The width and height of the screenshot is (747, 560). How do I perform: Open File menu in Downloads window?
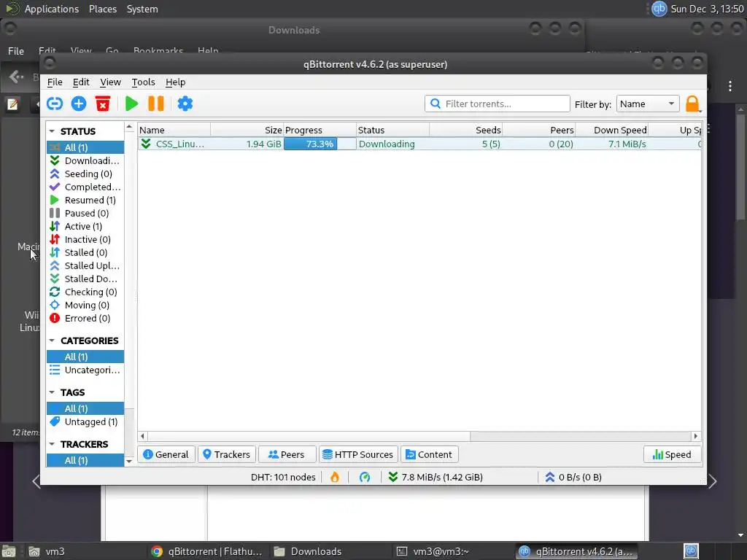(16, 51)
